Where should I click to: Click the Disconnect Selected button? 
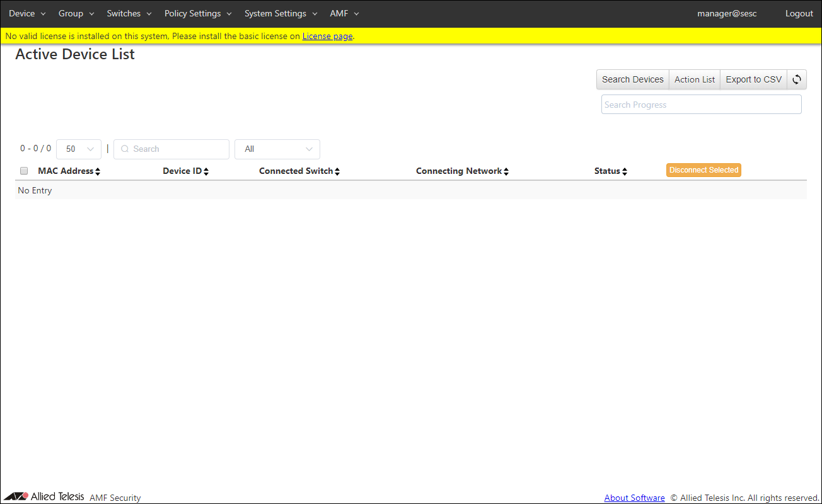703,170
